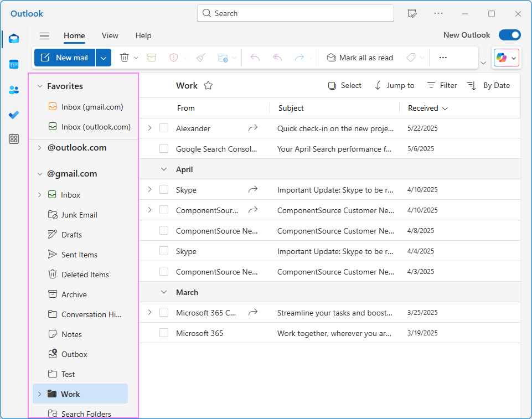
Task: Click the Delete trash can icon
Action: (x=125, y=58)
